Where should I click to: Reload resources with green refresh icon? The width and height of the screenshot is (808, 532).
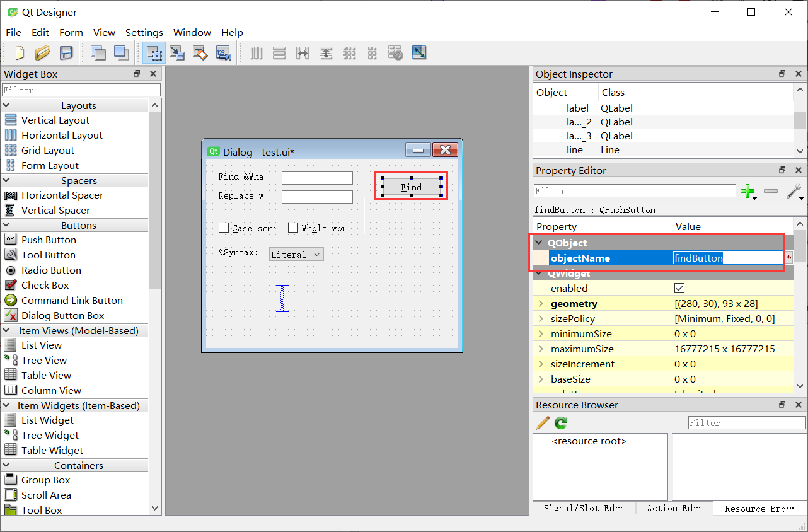coord(561,423)
